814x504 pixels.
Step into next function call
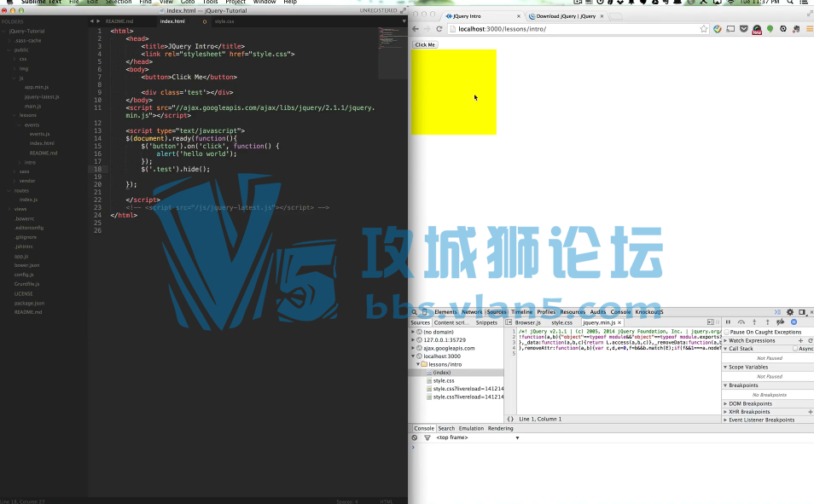pos(754,322)
